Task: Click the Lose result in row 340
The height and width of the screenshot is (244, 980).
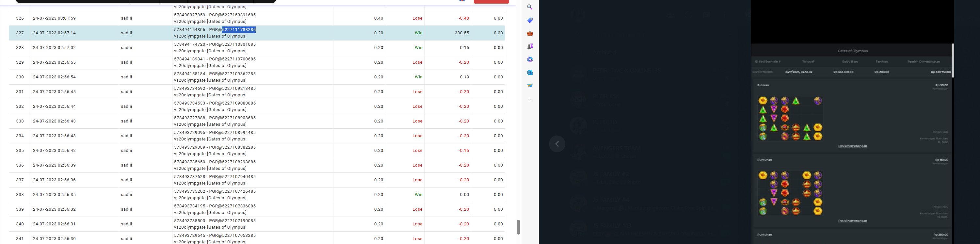Action: tap(417, 224)
